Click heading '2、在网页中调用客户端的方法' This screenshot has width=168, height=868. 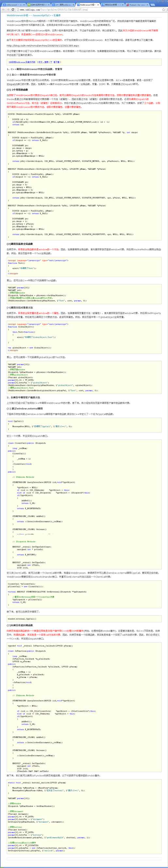[x=23, y=397]
